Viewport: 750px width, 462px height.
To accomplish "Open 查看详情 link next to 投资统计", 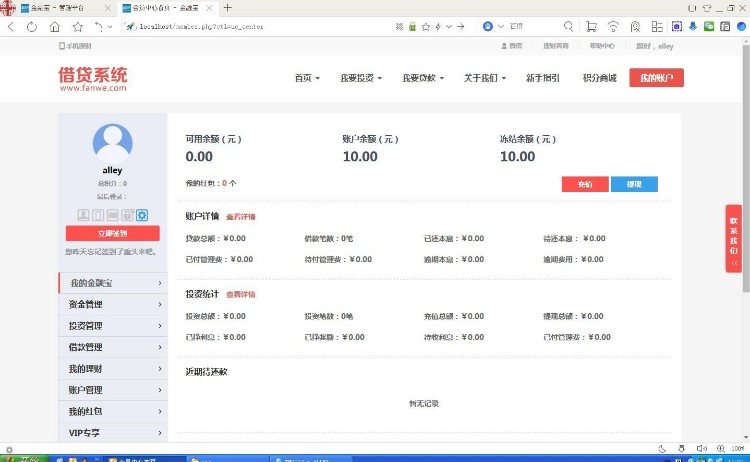I will tap(241, 295).
